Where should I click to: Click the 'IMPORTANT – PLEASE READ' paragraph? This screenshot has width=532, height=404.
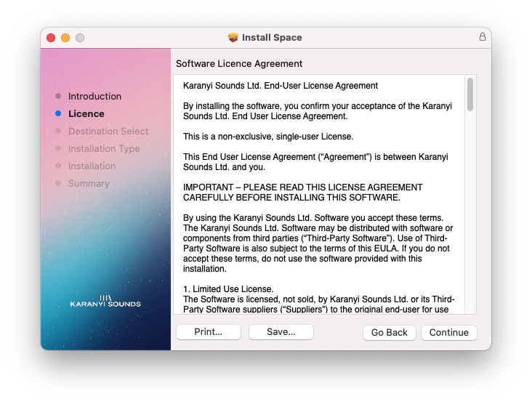click(302, 193)
